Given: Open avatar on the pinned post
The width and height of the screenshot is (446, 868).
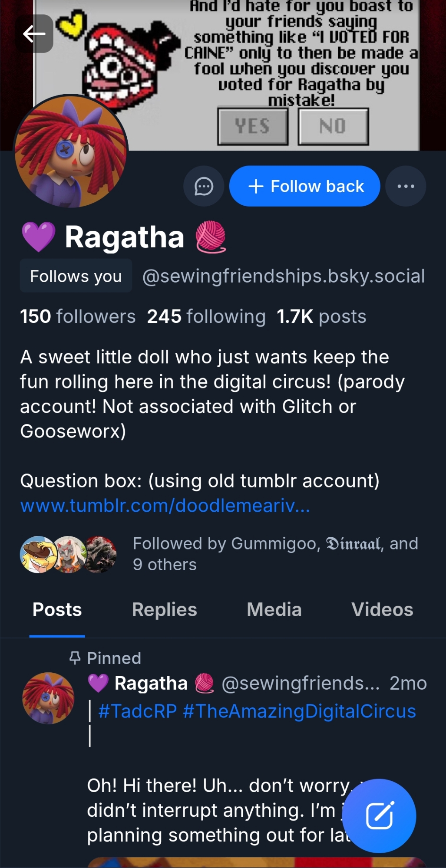Looking at the screenshot, I should [48, 698].
